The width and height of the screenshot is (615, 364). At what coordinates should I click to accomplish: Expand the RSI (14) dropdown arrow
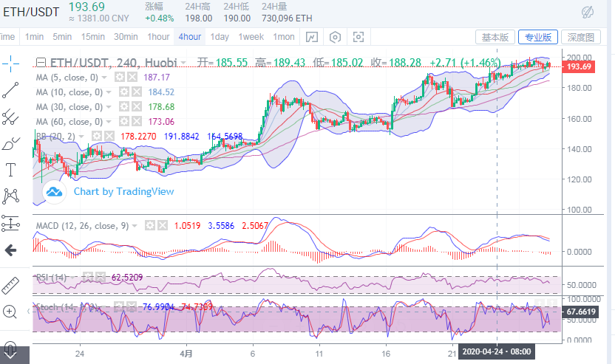coord(73,278)
